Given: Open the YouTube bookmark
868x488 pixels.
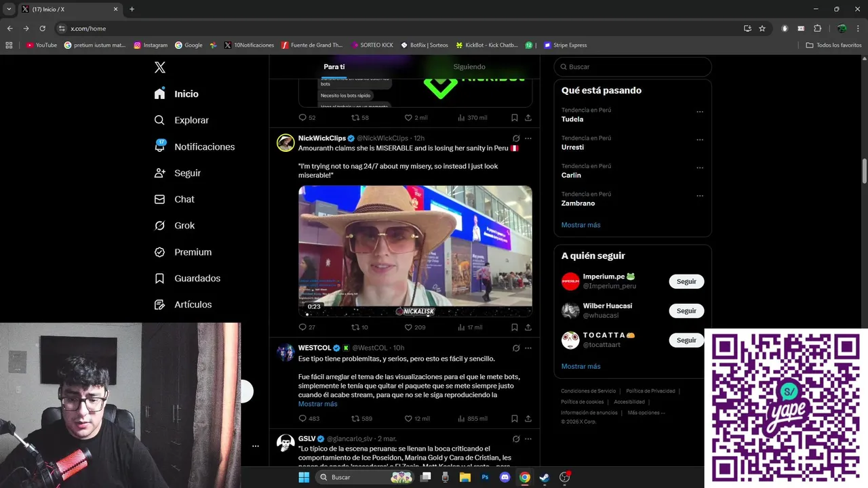Looking at the screenshot, I should [x=41, y=45].
